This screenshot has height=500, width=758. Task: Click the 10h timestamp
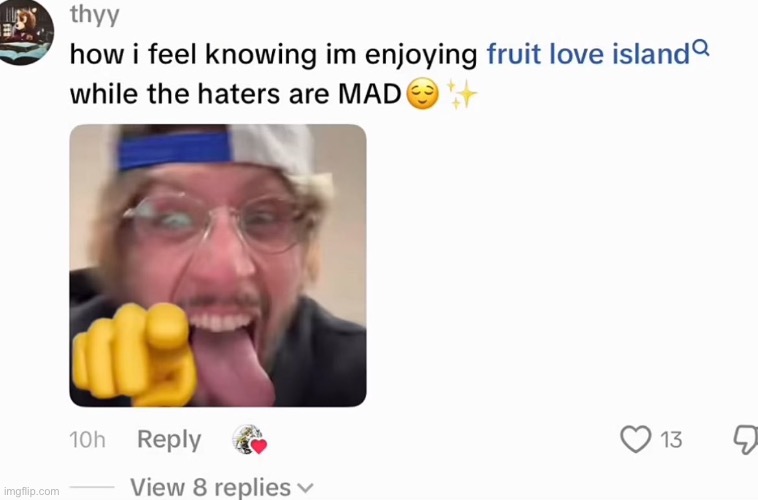(x=87, y=440)
